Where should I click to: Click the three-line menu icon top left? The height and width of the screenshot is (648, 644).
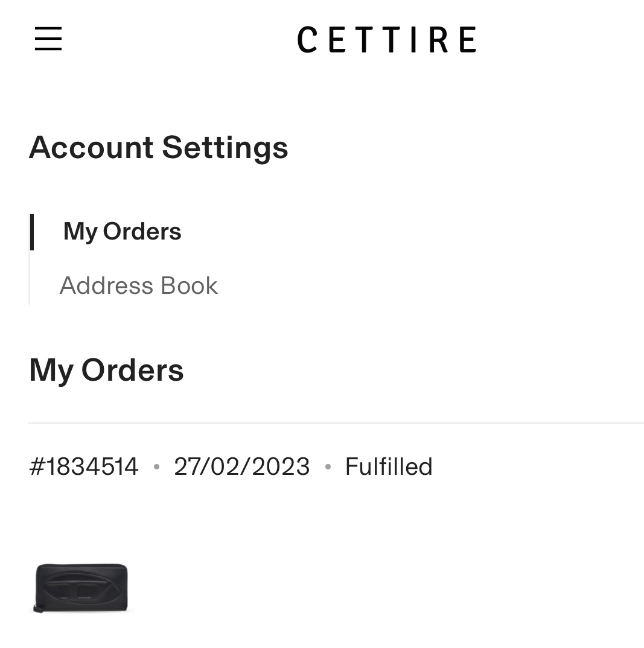coord(48,39)
